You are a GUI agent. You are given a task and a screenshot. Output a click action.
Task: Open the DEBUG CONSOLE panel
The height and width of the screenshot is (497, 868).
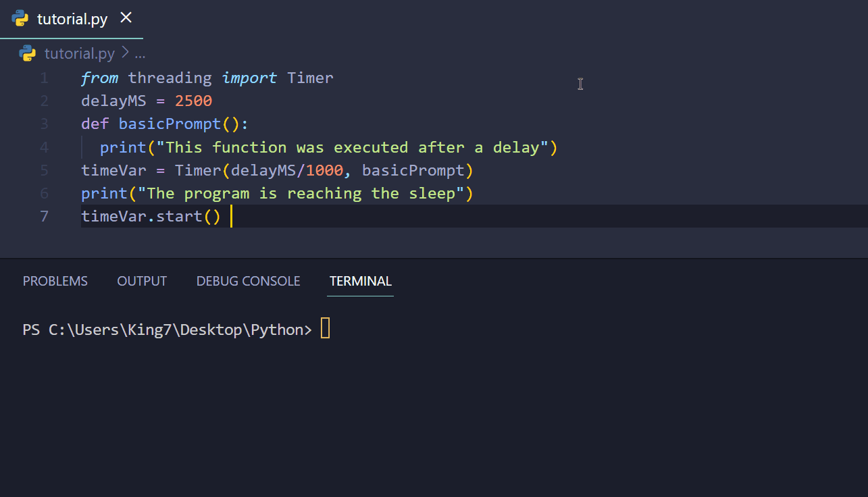247,281
